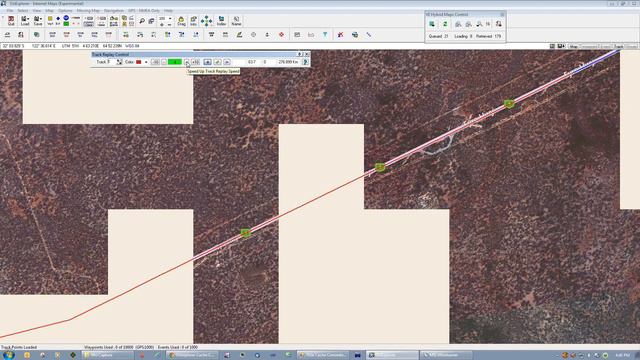Open the Select menu
Screen dimensions: 640x360
click(x=23, y=11)
